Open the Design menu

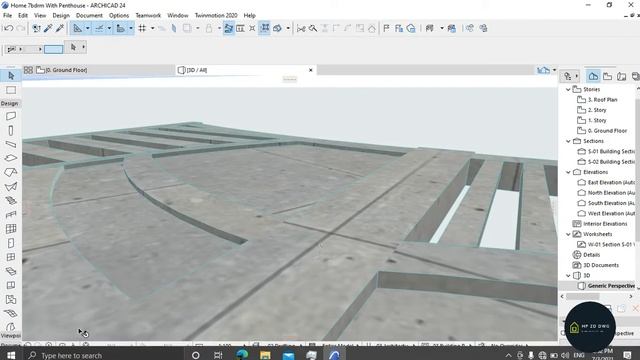point(61,16)
